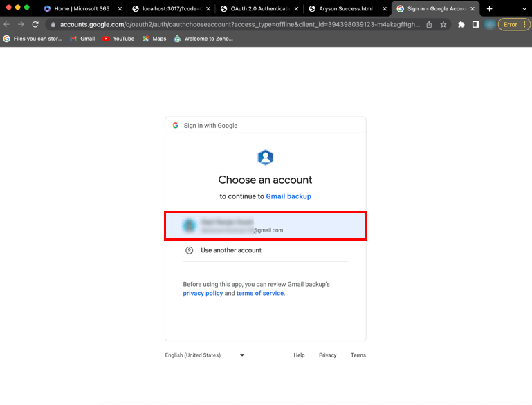Go forward to next page
Viewport: 532px width, 405px height.
coord(21,24)
